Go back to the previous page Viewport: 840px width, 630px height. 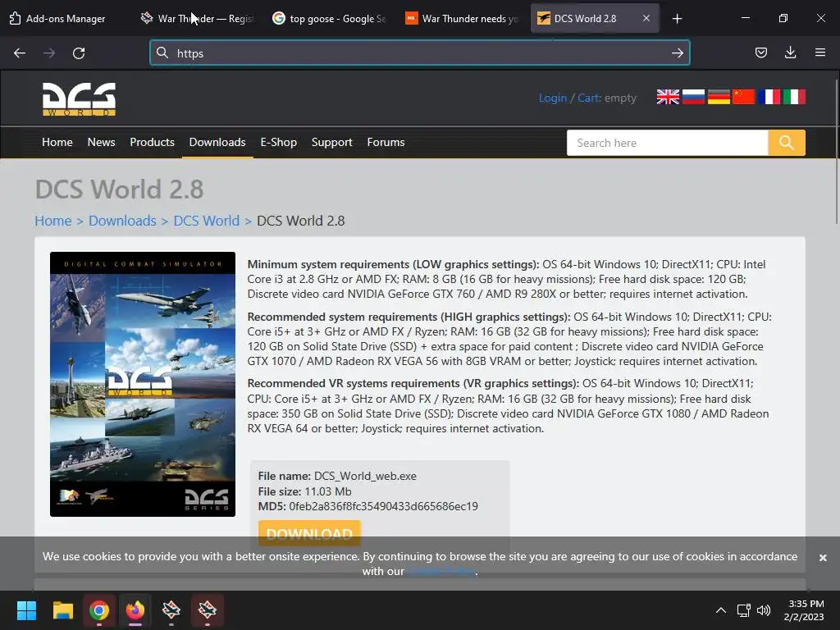pos(20,53)
